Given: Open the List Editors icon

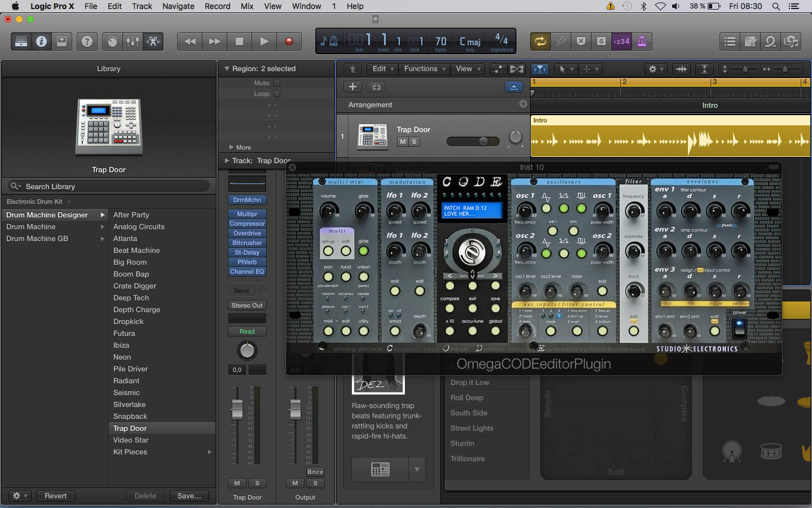Looking at the screenshot, I should (x=730, y=42).
